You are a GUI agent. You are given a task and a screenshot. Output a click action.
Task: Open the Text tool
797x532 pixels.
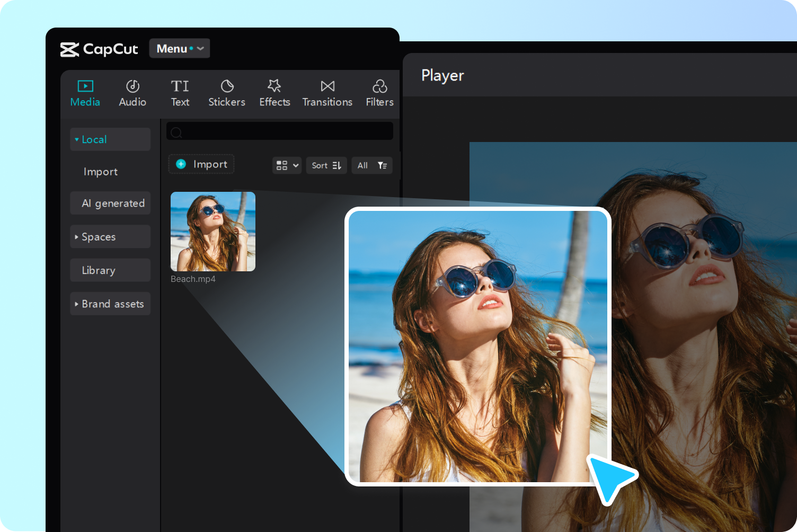click(180, 93)
